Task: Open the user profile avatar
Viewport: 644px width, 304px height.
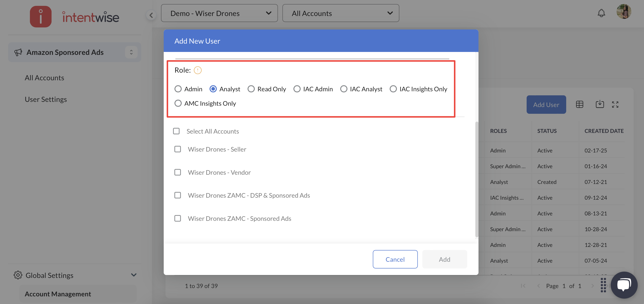Action: (624, 11)
